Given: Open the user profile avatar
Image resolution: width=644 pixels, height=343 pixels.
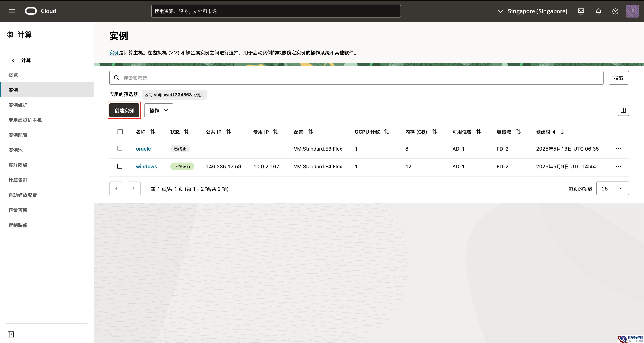Looking at the screenshot, I should tap(632, 11).
